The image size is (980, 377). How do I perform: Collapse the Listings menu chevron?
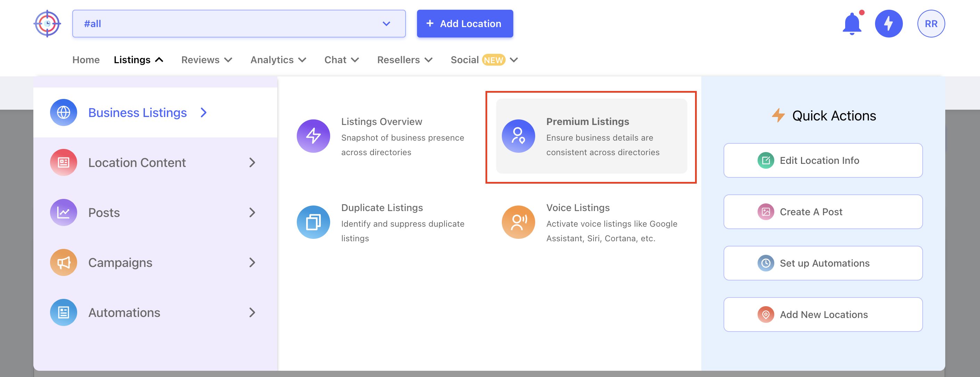[x=159, y=60]
